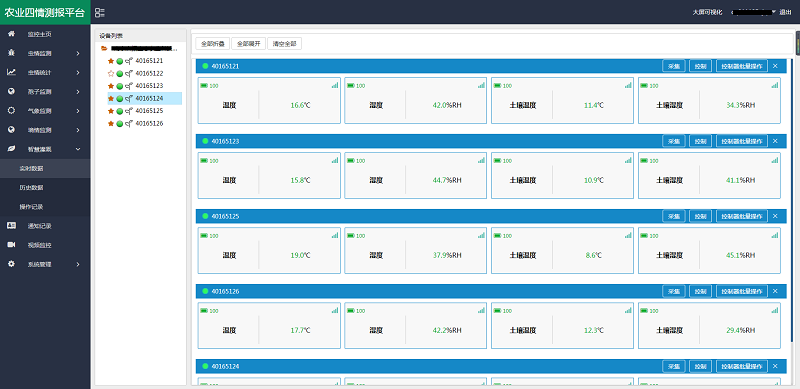Click the video camera icon for 视频监控
Screen dimensions: 800x389
coord(11,245)
